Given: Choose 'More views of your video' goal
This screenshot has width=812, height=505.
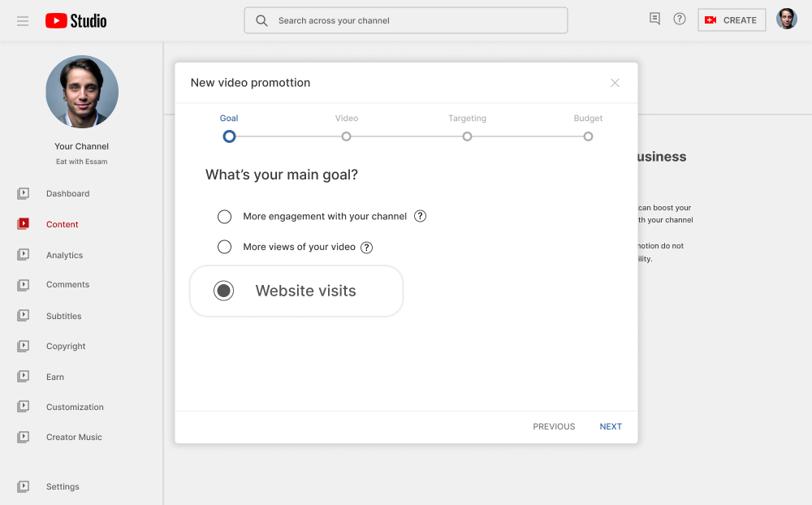Looking at the screenshot, I should [224, 246].
